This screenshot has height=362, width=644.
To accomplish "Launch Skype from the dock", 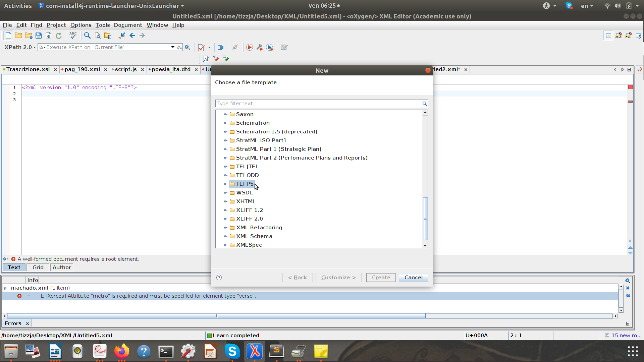I will (x=232, y=351).
